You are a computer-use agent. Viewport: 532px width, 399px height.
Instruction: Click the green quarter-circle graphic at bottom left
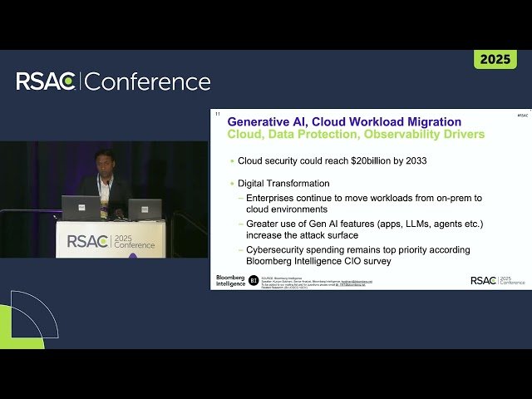[17, 332]
